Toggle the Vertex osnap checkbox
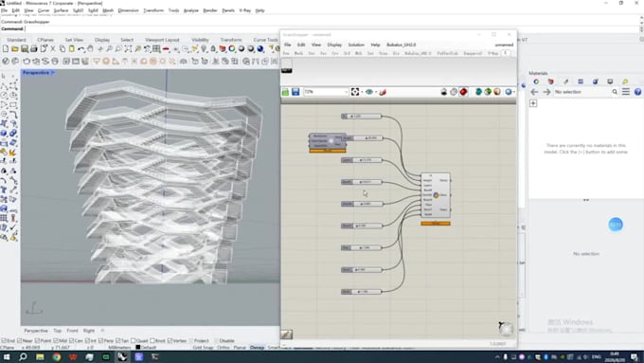Screen dimensions: 644x363 170,341
